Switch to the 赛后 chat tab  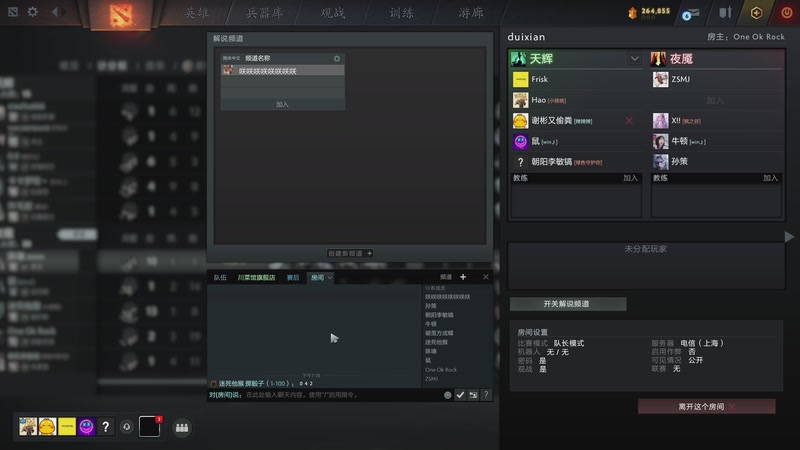293,278
